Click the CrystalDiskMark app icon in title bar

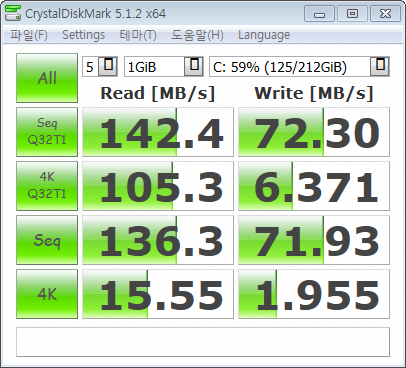pyautogui.click(x=13, y=14)
